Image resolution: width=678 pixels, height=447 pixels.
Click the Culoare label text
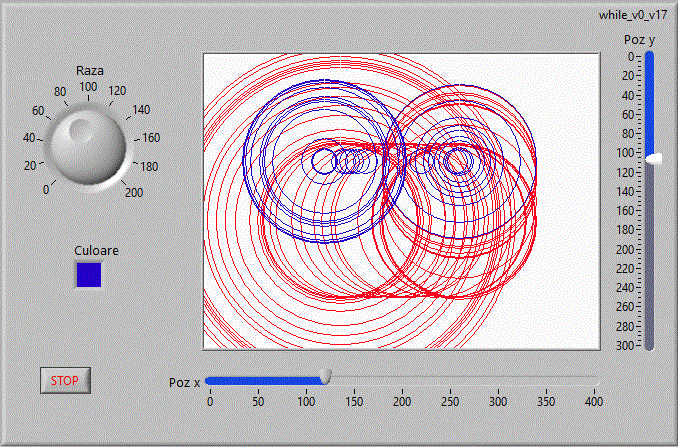pyautogui.click(x=96, y=251)
